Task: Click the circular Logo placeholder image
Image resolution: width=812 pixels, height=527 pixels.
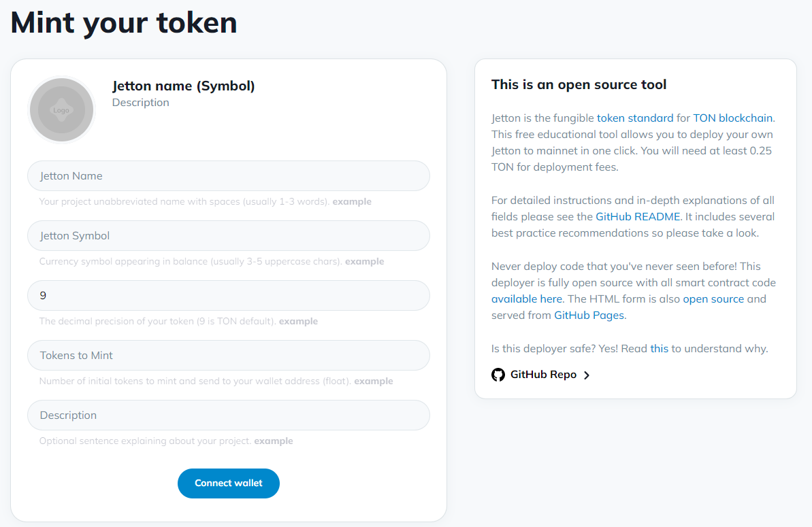Action: pyautogui.click(x=61, y=109)
